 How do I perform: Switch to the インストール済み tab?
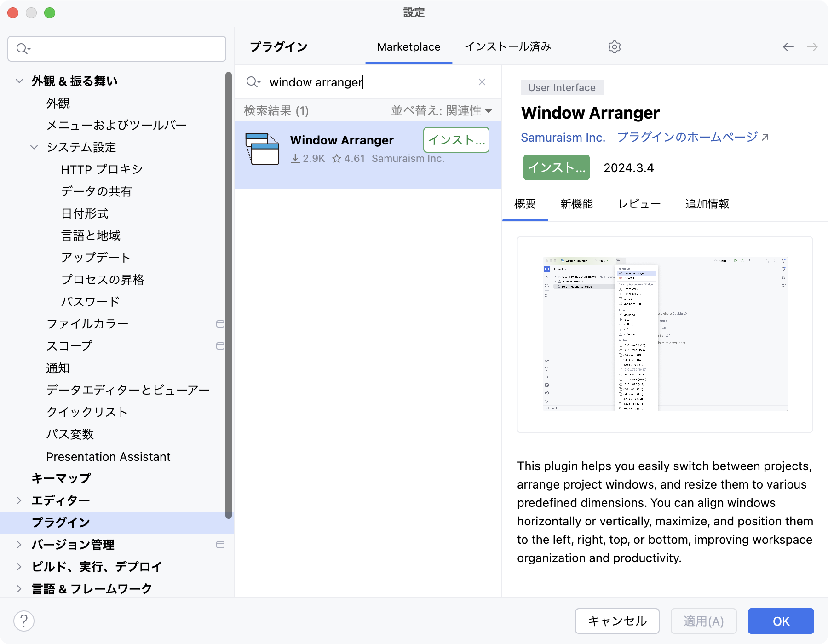(508, 47)
